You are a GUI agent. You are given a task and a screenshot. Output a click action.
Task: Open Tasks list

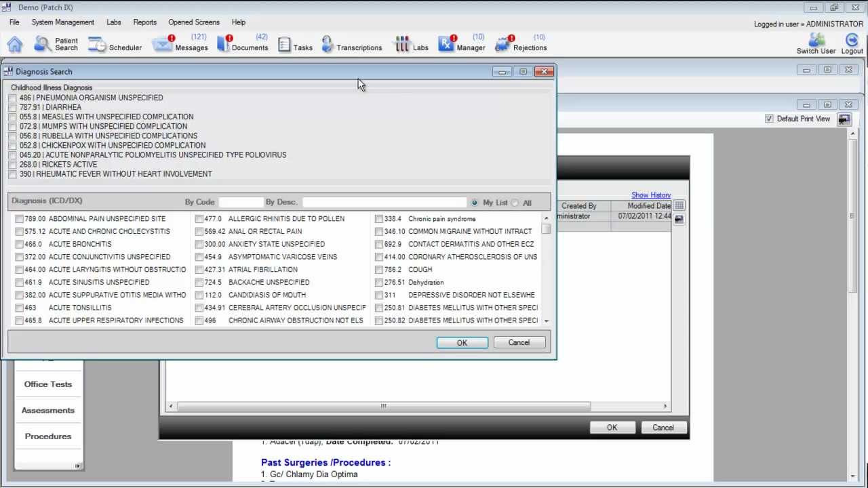point(295,45)
